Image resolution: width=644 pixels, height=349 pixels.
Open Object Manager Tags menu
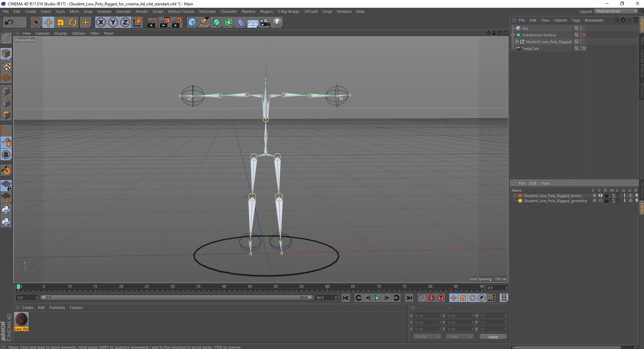tap(576, 20)
